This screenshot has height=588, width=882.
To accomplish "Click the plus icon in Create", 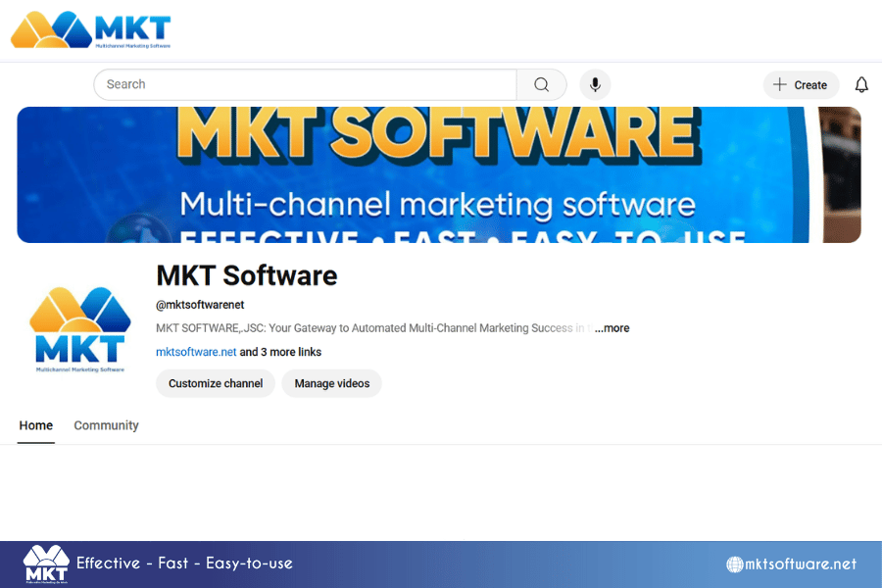I will (x=780, y=85).
